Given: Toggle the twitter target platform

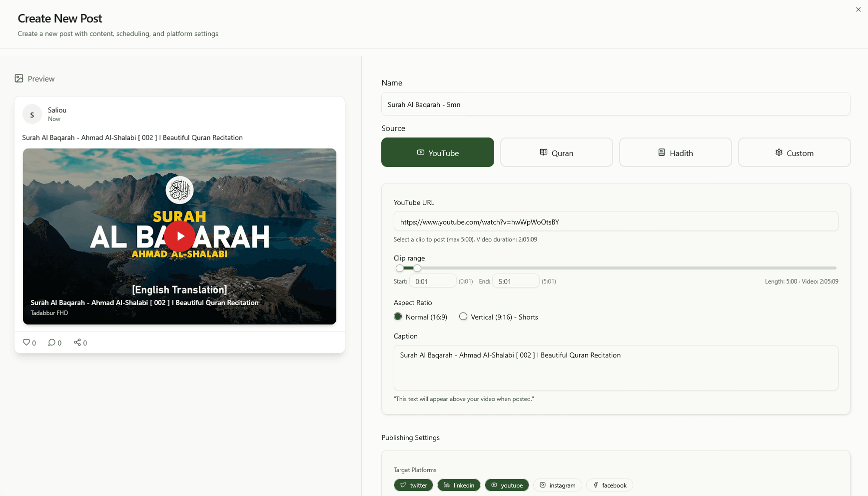Looking at the screenshot, I should (x=413, y=485).
